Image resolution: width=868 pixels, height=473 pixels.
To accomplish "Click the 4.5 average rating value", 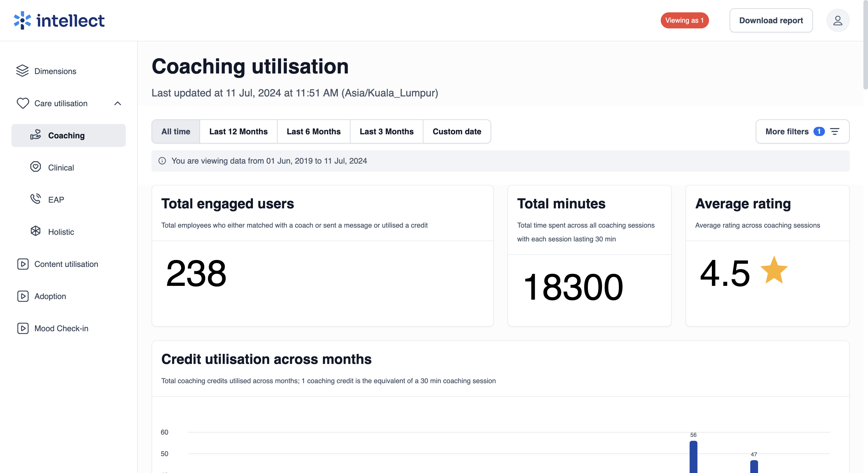I will (x=725, y=273).
